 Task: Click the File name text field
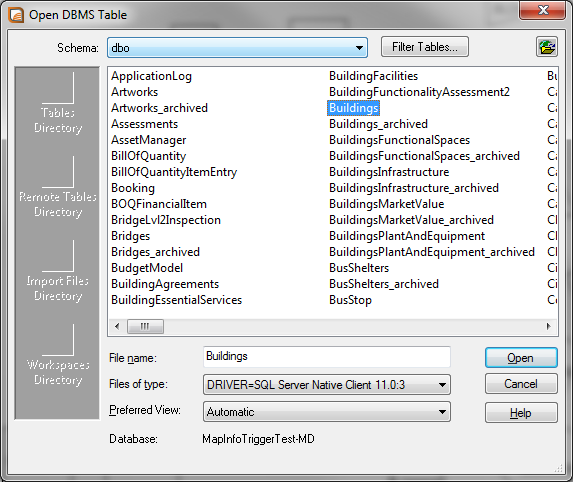327,357
